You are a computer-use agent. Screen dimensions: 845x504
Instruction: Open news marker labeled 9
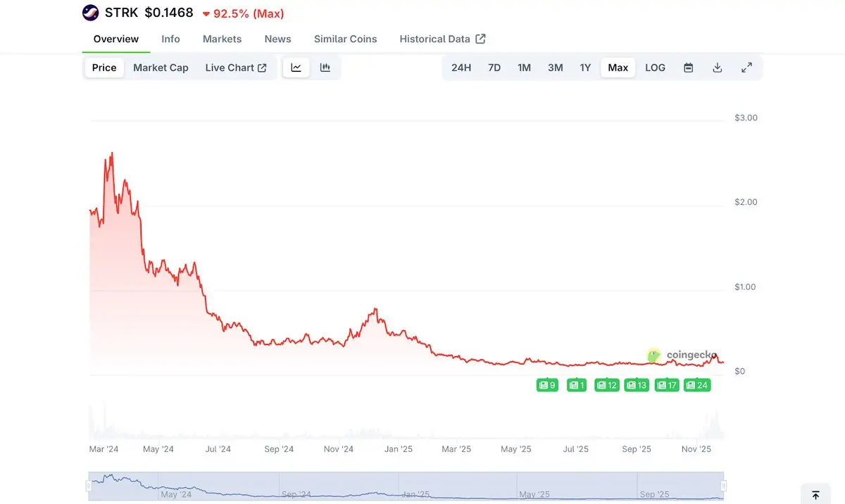[547, 385]
